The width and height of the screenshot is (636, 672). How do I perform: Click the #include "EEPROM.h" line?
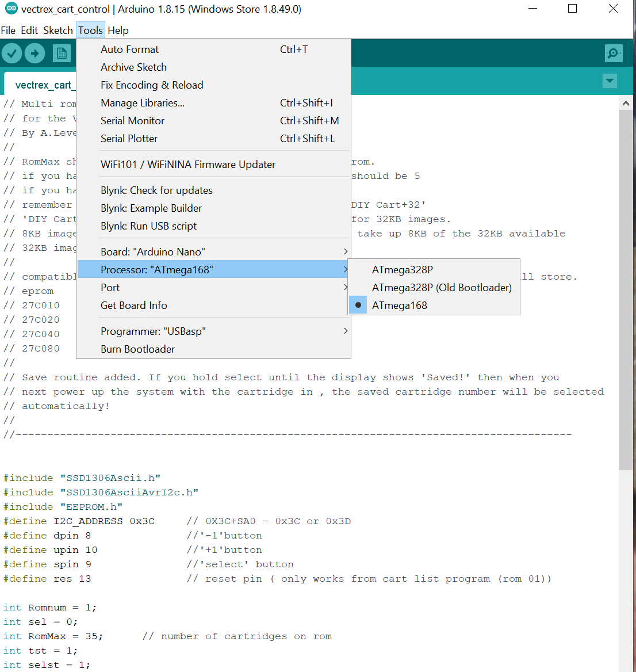click(63, 506)
